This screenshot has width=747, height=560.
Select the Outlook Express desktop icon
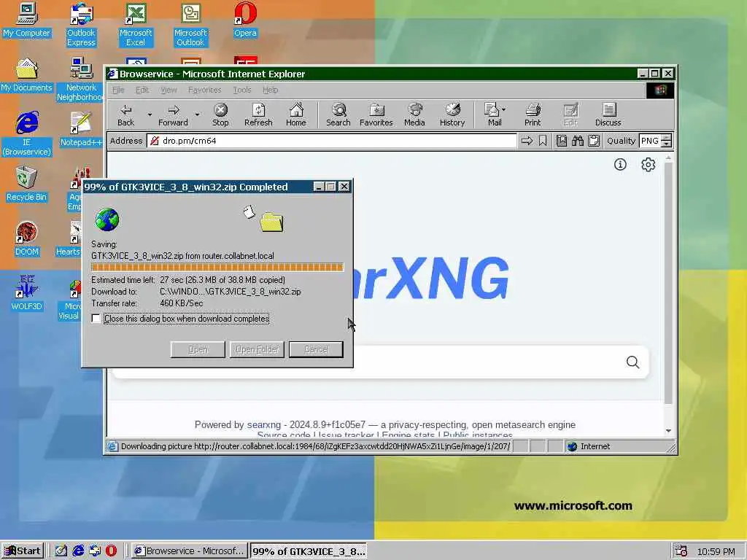point(81,25)
